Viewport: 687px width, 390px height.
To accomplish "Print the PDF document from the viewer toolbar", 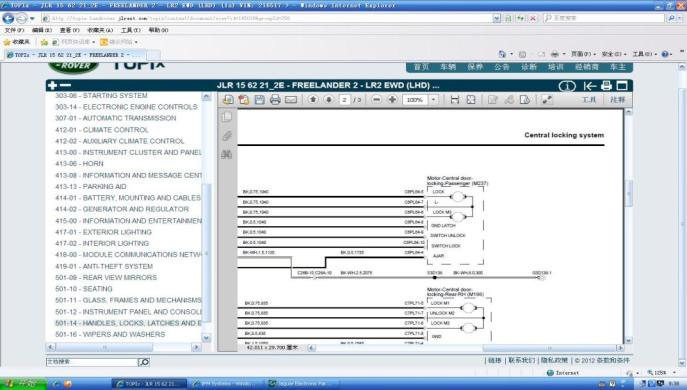I will click(275, 99).
